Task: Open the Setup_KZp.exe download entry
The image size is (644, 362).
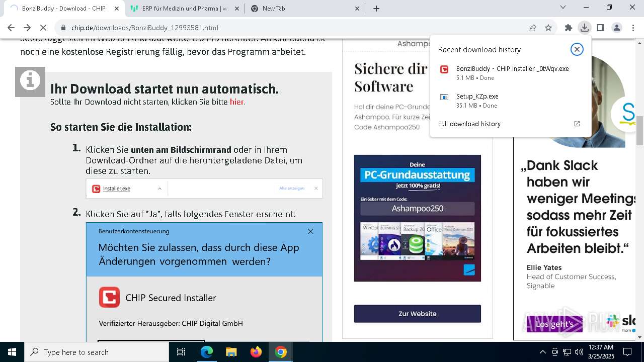Action: (511, 101)
